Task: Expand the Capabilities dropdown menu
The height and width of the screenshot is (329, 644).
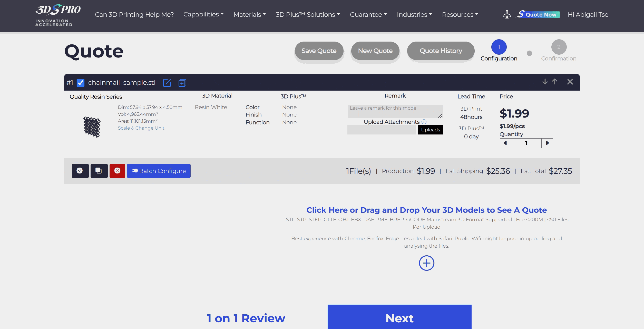Action: pyautogui.click(x=203, y=14)
